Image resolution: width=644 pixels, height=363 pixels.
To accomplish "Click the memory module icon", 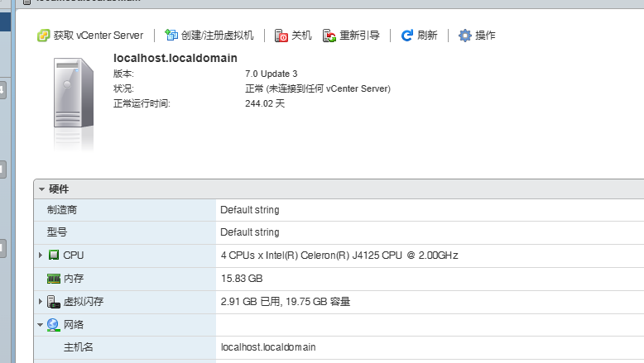I will 54,279.
